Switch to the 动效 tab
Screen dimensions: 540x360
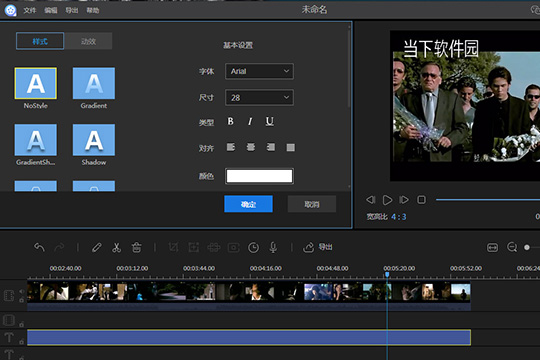click(x=88, y=41)
